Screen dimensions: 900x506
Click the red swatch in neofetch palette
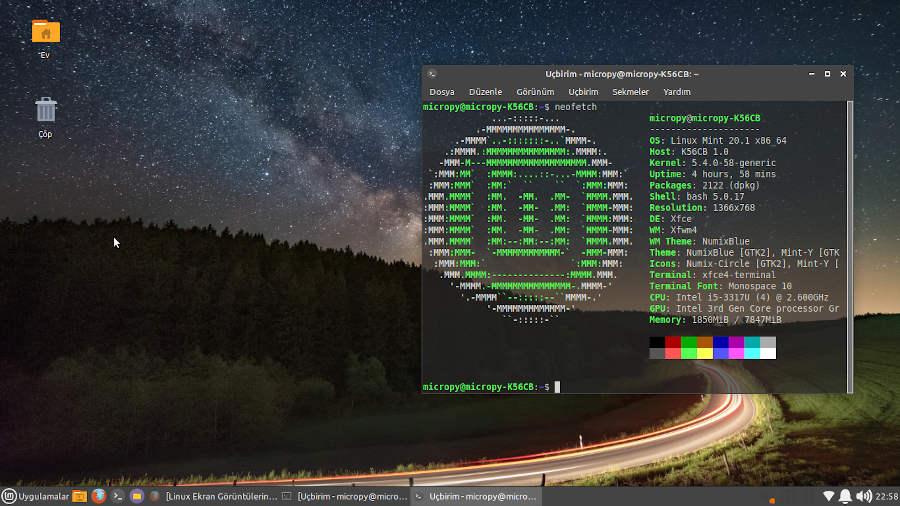pyautogui.click(x=673, y=342)
